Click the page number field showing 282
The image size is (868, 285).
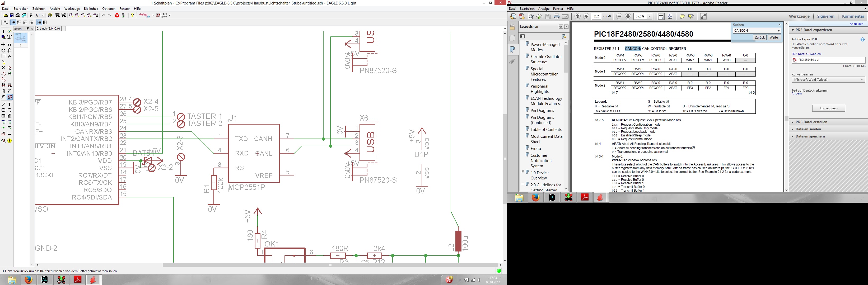tap(596, 16)
